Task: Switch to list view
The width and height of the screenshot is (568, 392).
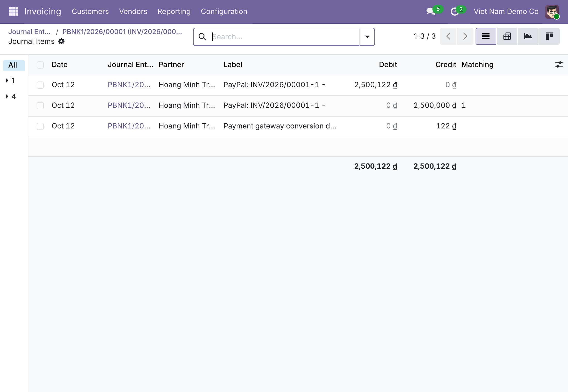Action: point(486,36)
